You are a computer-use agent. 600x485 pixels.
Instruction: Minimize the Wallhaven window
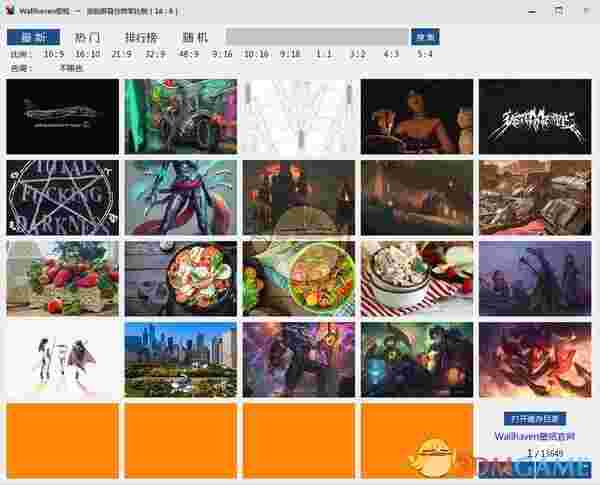pyautogui.click(x=532, y=11)
